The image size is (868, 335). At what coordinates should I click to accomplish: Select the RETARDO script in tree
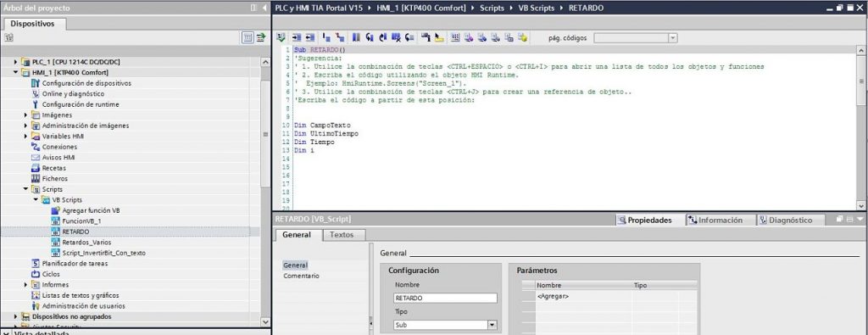tap(75, 232)
